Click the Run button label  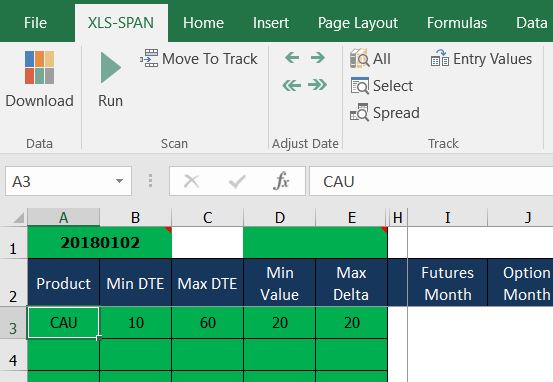pyautogui.click(x=110, y=101)
